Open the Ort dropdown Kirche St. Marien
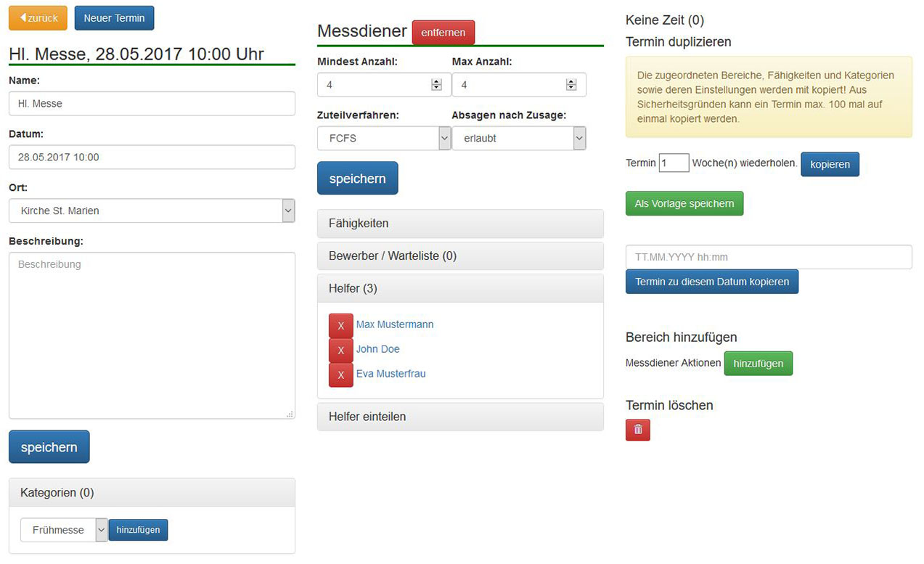Viewport: 924px width, 564px height. [152, 211]
